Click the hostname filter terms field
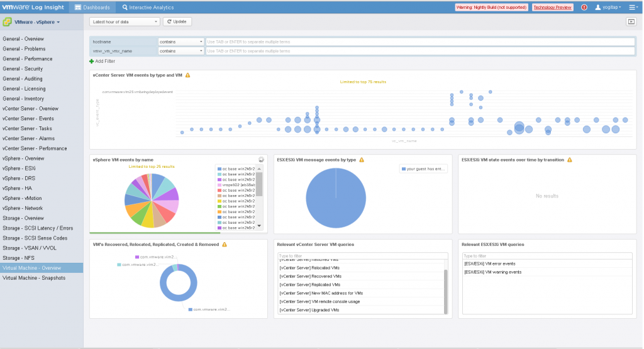This screenshot has height=349, width=644. (x=420, y=42)
